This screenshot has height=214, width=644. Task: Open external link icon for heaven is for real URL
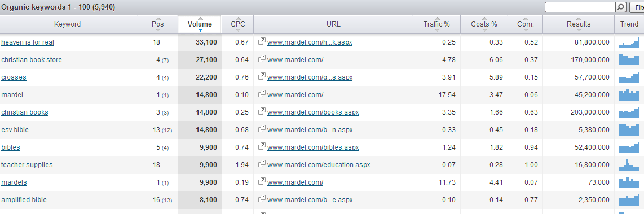tap(261, 42)
